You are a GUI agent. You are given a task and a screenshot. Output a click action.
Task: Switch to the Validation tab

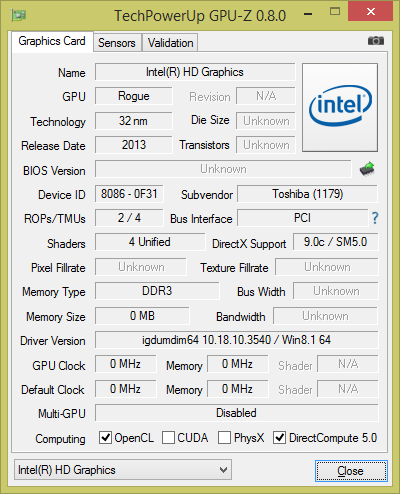pyautogui.click(x=170, y=43)
